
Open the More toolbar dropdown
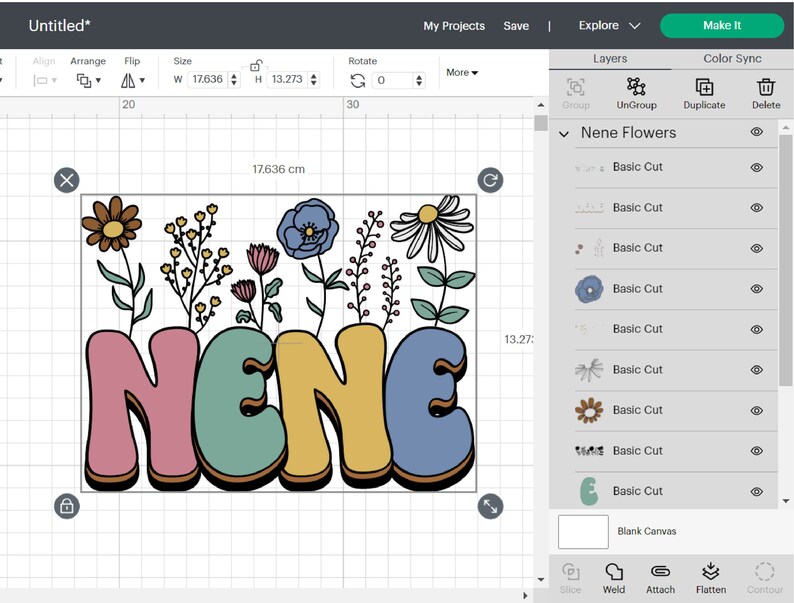click(462, 72)
